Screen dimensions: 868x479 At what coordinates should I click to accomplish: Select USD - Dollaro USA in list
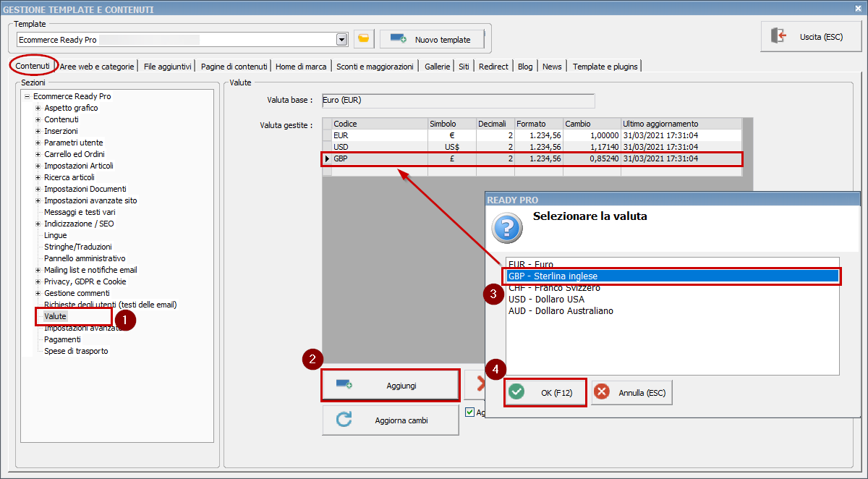[673, 299]
